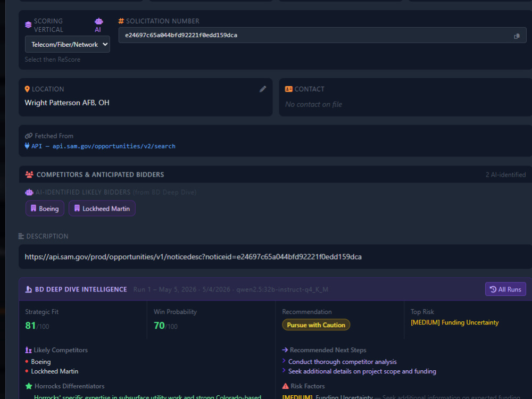This screenshot has height=399, width=532.
Task: Click the purple AI robot icon
Action: (99, 21)
